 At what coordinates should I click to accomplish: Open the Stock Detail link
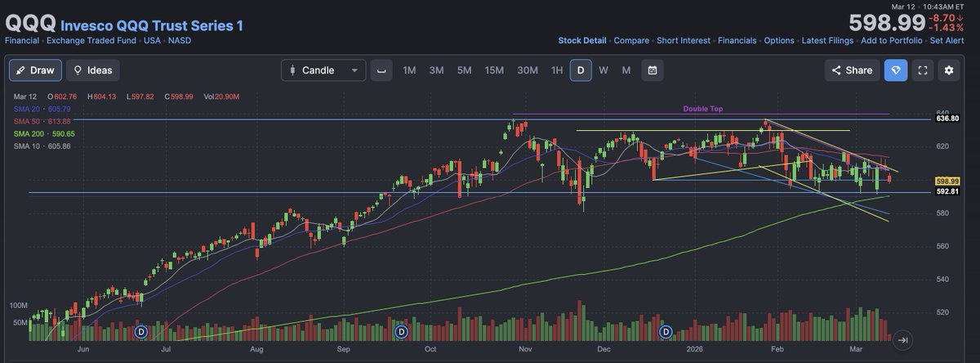point(582,40)
